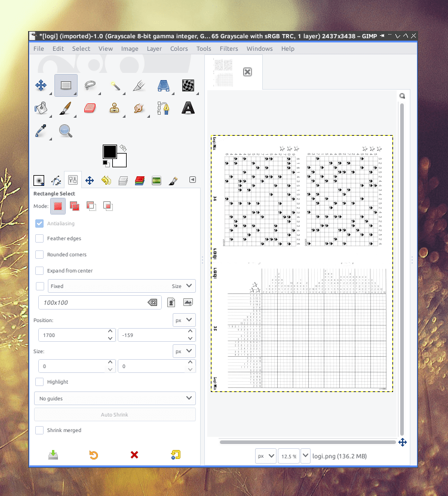Close the logi image tab
448x496 pixels.
tap(247, 72)
